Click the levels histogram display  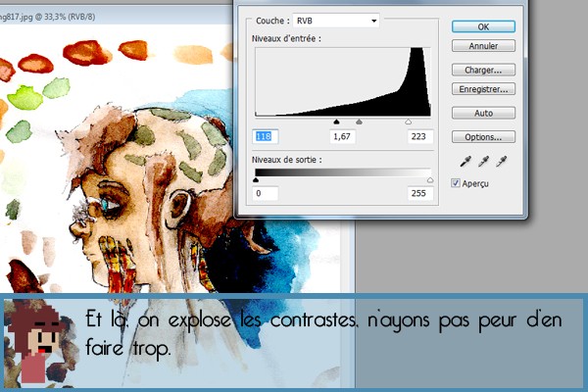coord(343,81)
